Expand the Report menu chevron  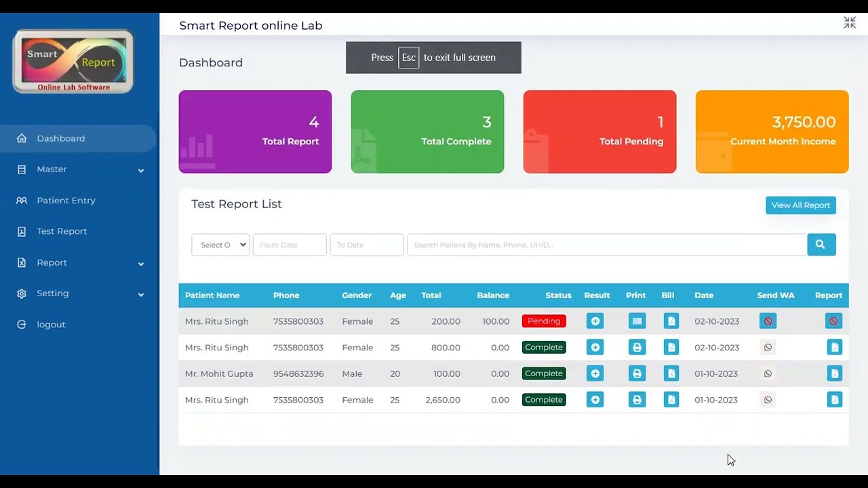click(141, 264)
